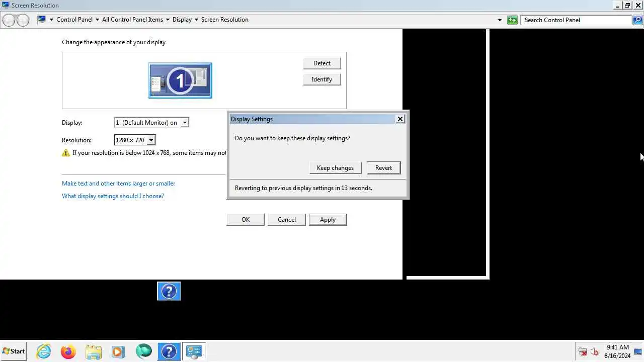The height and width of the screenshot is (362, 644).
Task: Click the Forward navigation arrow
Action: click(x=23, y=20)
